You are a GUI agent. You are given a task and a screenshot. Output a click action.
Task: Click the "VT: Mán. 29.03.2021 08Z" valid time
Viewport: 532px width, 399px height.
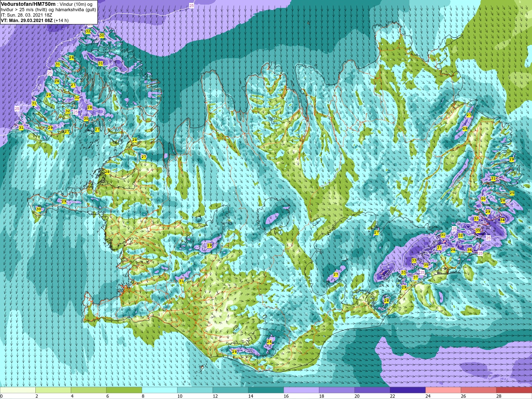tap(27, 20)
